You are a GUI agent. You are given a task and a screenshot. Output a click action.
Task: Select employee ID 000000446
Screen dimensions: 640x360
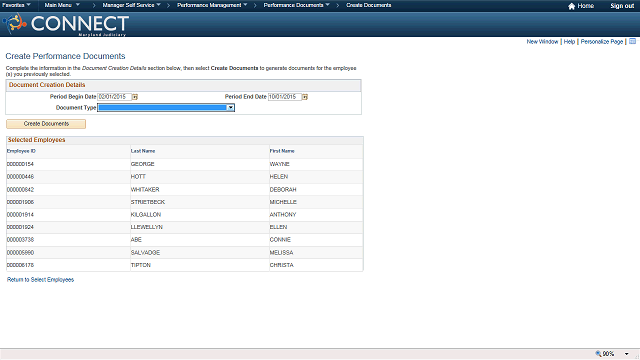click(x=20, y=177)
